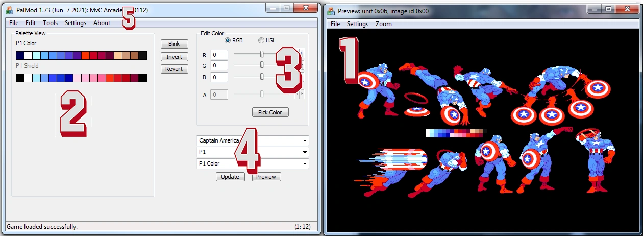Select the orange-red swatch in P1 Color row
Viewport: 644px width, 236px height.
[x=85, y=55]
